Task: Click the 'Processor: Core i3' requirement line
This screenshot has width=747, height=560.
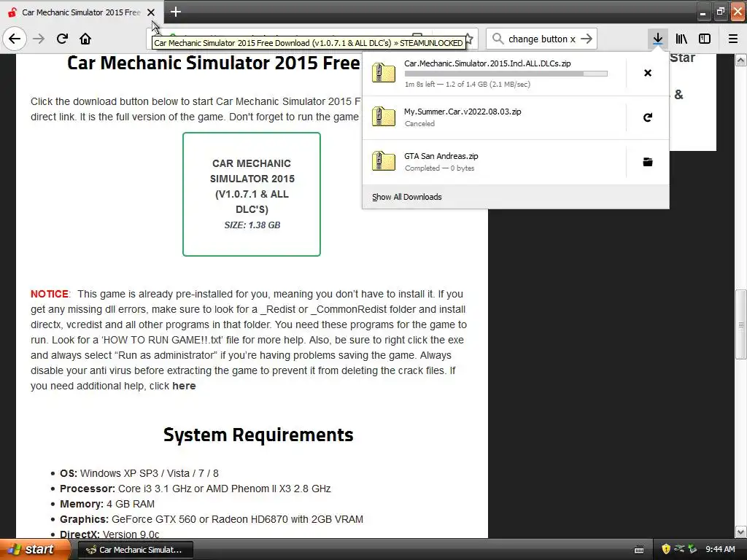Action: [196, 489]
